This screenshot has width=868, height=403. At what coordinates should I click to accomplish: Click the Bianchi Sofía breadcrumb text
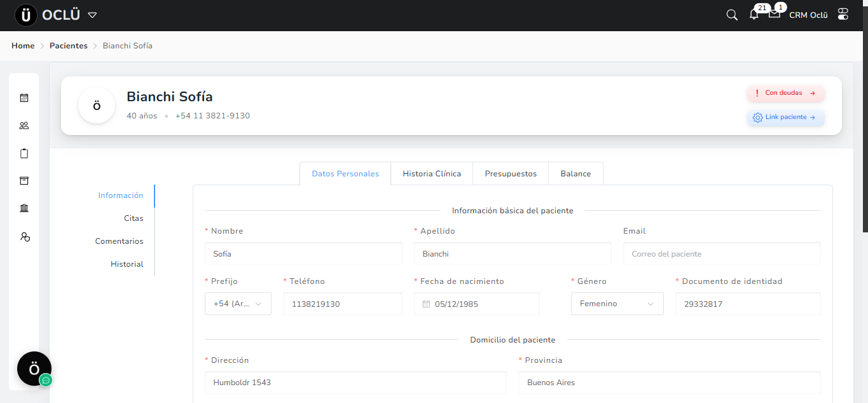pos(128,46)
